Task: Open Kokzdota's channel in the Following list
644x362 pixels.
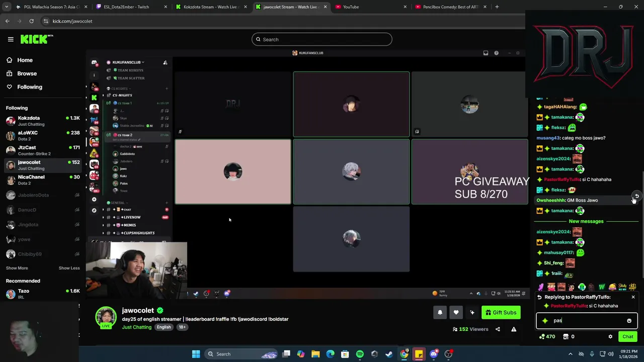Action: click(43, 121)
